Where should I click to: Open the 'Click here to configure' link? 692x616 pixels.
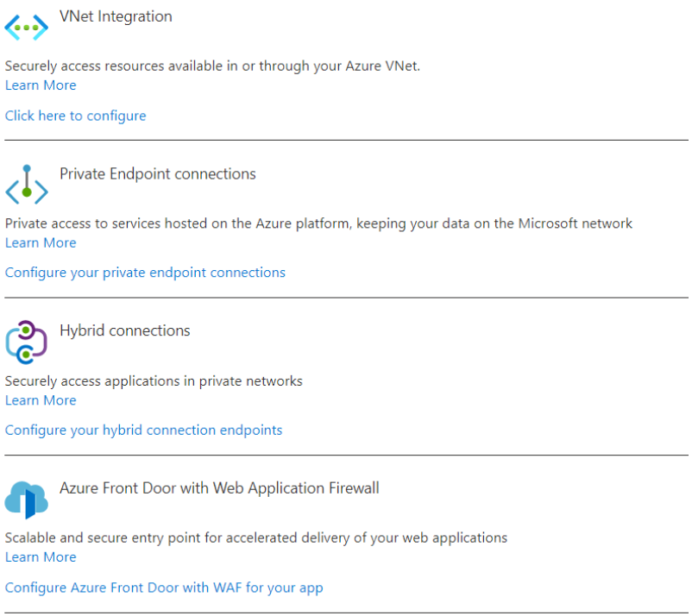[x=75, y=116]
